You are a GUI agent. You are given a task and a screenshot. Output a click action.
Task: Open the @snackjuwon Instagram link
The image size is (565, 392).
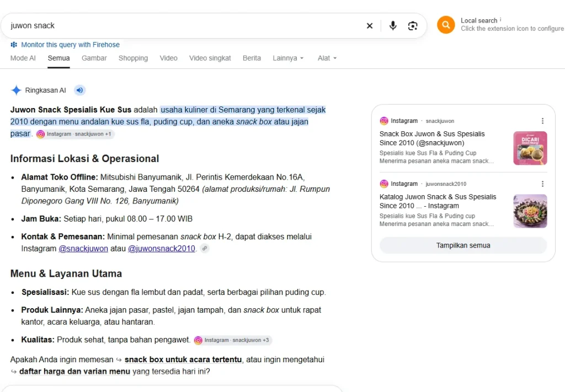point(83,249)
